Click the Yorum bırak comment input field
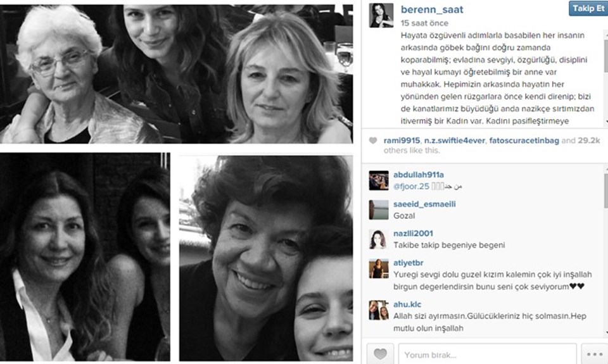 point(488,355)
